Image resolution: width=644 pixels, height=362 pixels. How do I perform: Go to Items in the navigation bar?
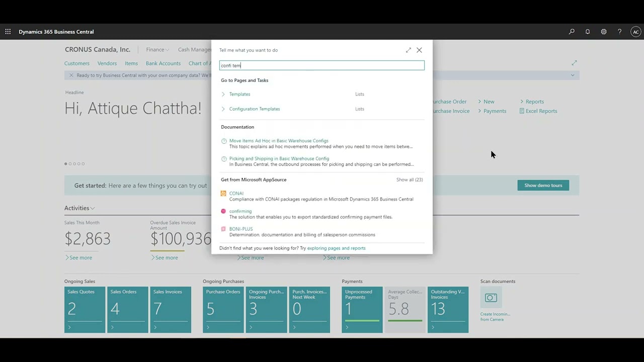coord(131,63)
